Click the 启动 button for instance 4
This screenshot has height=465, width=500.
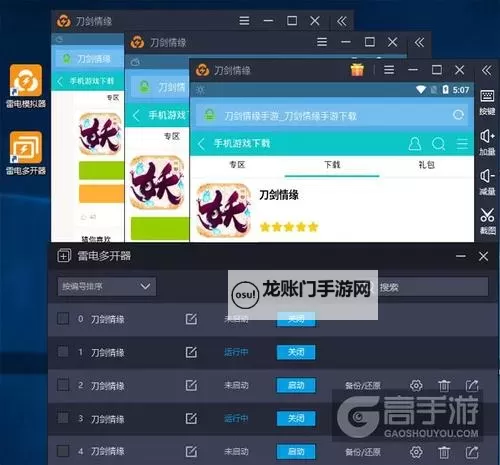click(x=296, y=452)
